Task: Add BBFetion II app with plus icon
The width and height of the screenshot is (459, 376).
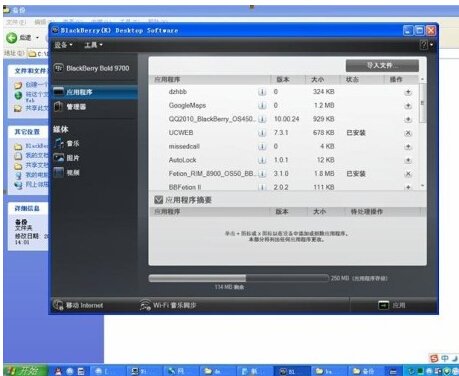Action: [408, 187]
